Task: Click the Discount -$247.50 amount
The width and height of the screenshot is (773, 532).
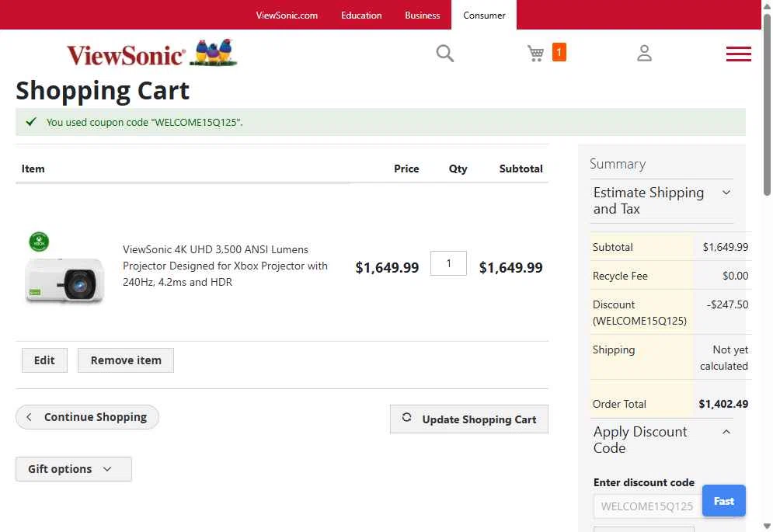Action: [727, 304]
